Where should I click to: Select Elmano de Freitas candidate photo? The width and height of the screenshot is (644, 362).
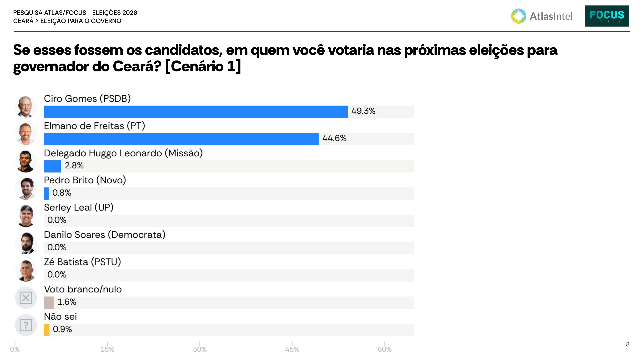coord(26,134)
